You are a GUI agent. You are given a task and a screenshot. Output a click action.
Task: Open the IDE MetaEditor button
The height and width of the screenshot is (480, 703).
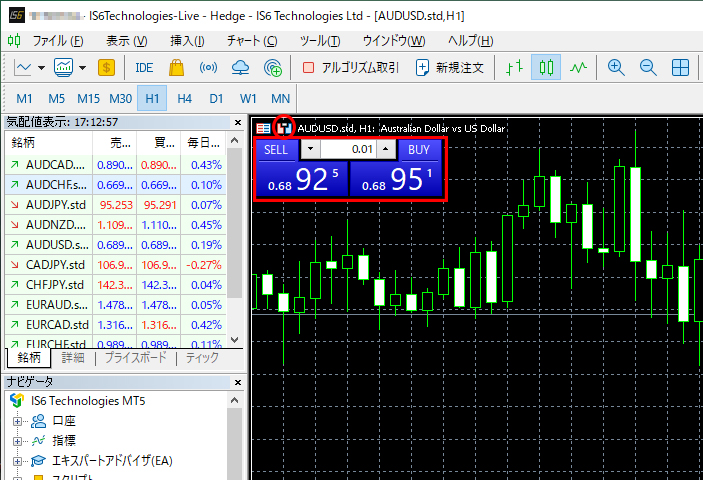[144, 68]
